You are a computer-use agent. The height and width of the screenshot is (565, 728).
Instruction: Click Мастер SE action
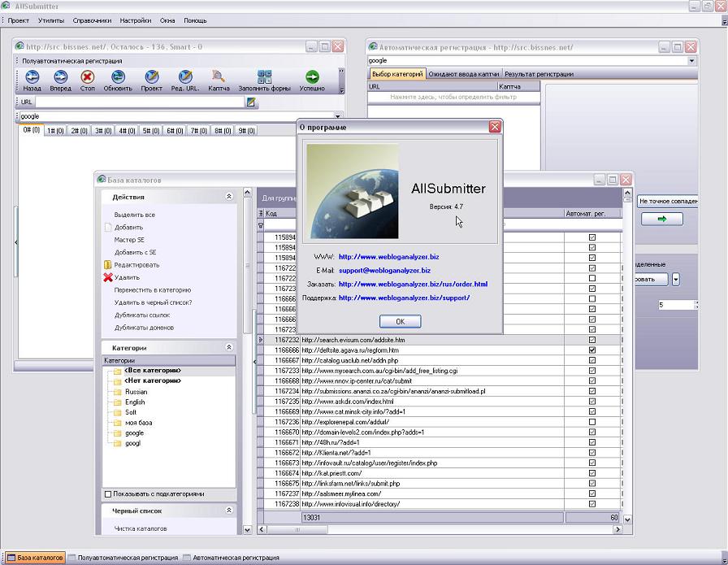pyautogui.click(x=129, y=240)
